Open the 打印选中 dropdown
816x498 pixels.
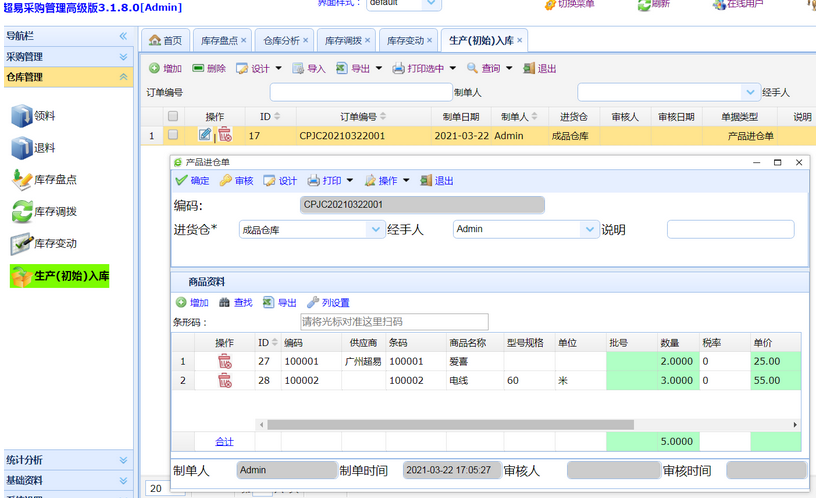453,68
